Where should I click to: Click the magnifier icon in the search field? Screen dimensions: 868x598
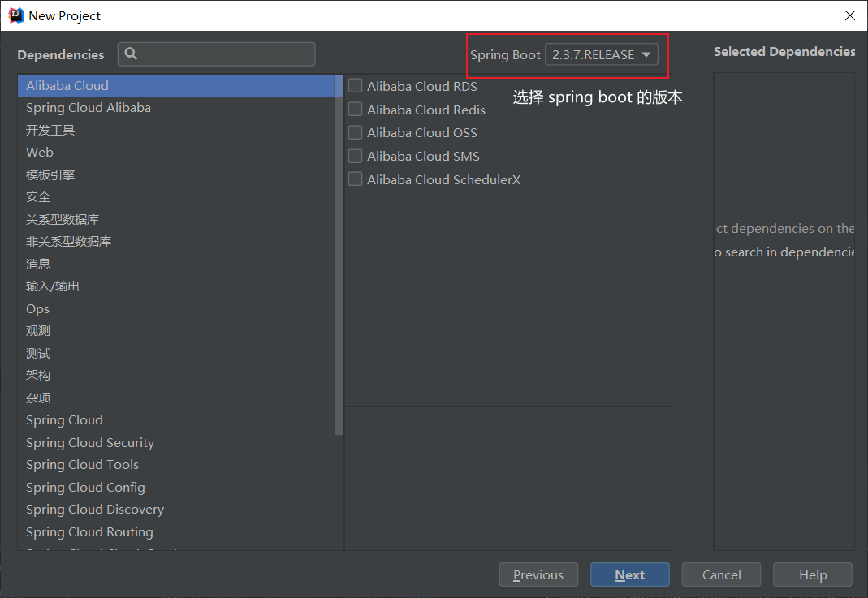131,54
